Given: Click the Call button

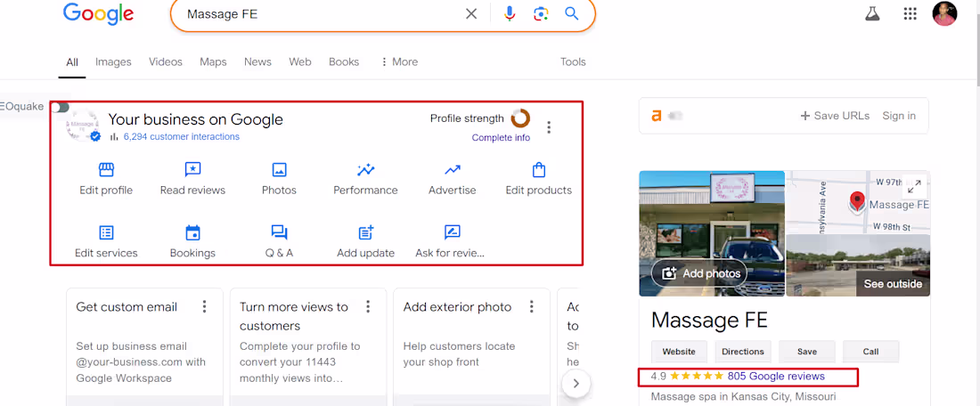Looking at the screenshot, I should (870, 352).
